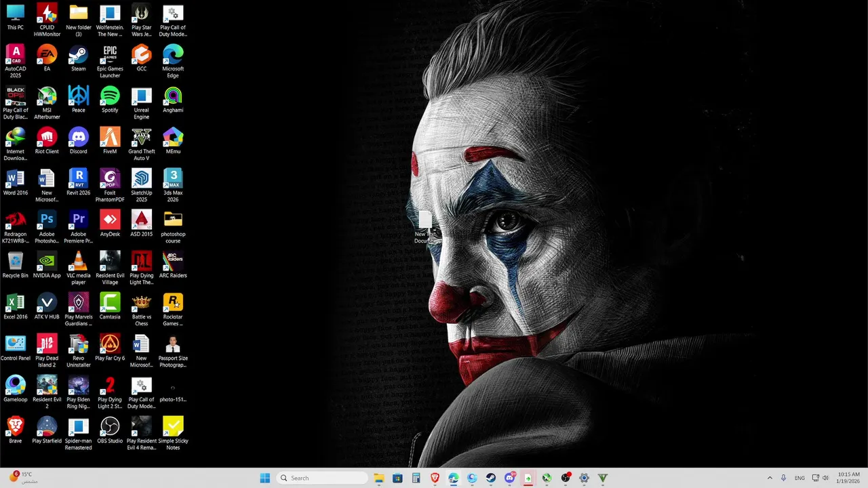Select the Adobe Premiere Pro shortcut

79,227
